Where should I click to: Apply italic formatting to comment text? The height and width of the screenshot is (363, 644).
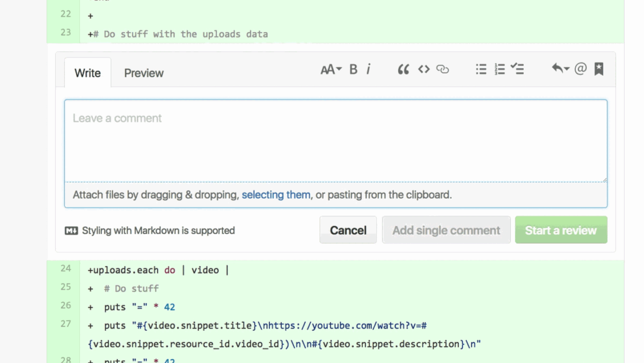click(x=369, y=69)
